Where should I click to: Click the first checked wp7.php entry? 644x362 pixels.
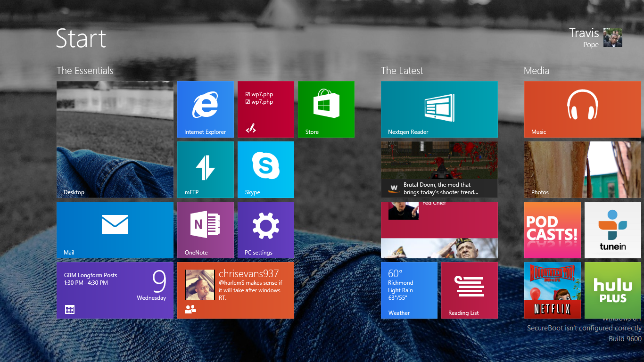point(259,94)
